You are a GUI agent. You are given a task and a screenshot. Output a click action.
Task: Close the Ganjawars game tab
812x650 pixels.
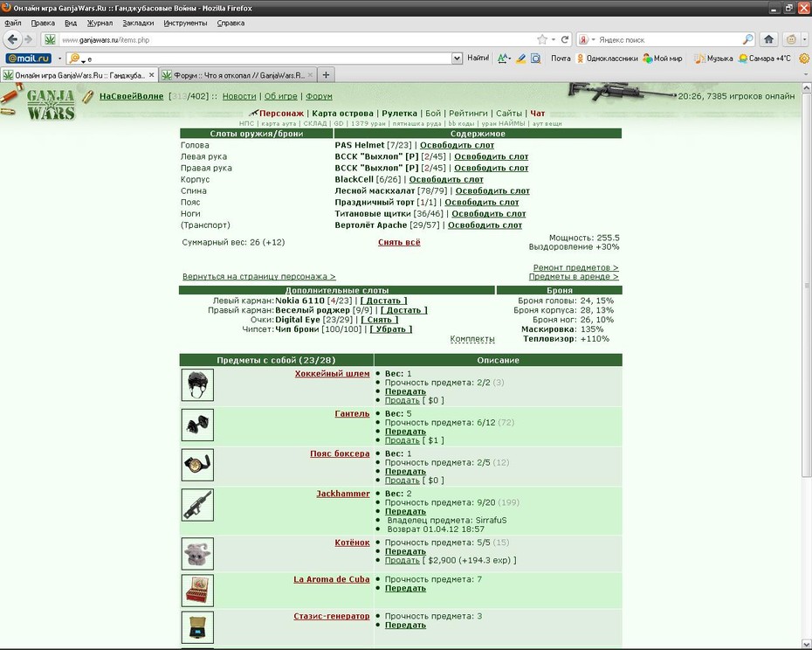point(151,75)
